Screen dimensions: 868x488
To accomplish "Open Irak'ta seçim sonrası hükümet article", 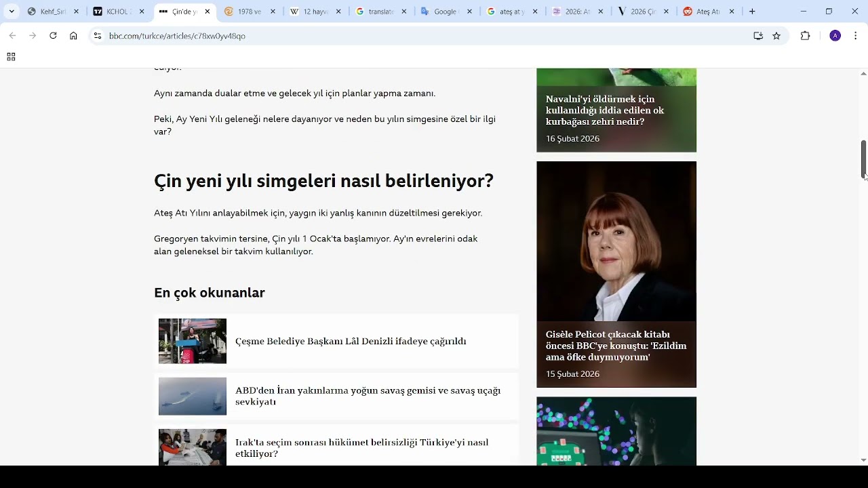I will tap(361, 448).
